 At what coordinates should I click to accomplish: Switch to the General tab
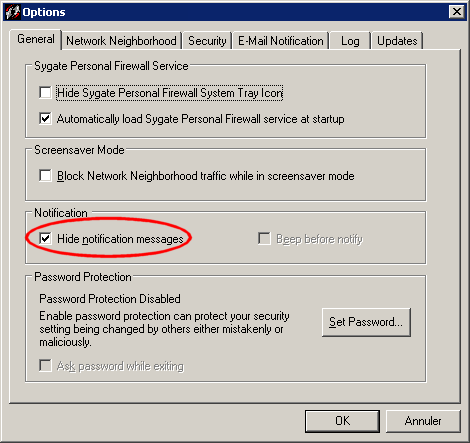[36, 39]
